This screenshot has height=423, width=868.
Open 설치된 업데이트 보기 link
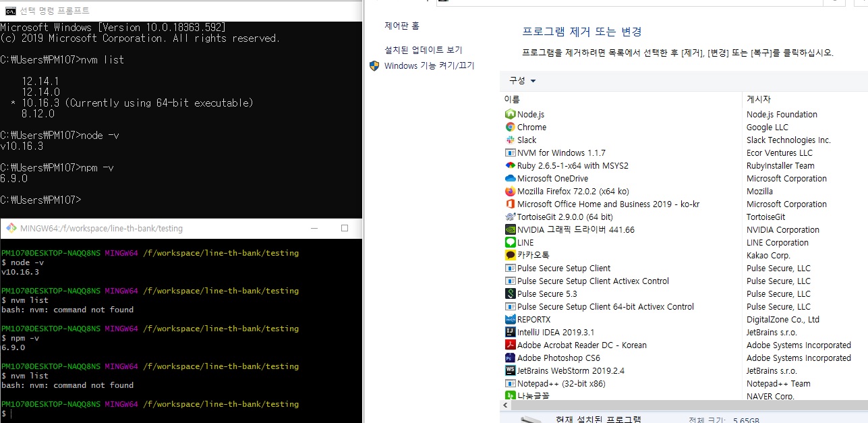click(x=424, y=50)
